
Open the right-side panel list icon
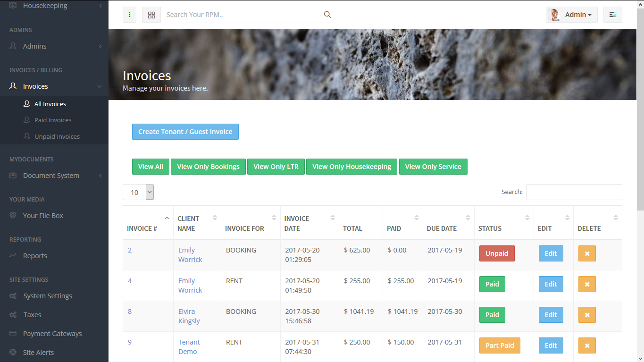(613, 15)
